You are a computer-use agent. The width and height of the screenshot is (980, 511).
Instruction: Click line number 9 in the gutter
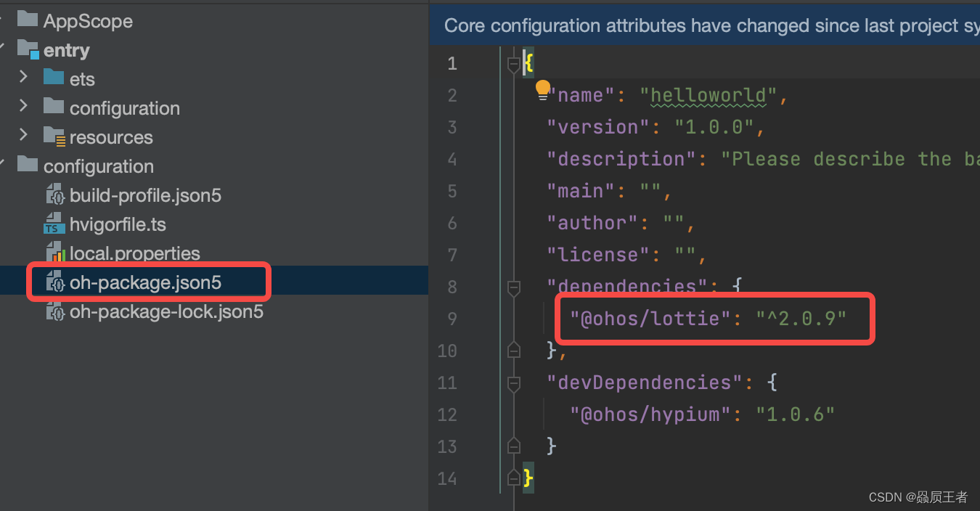coord(452,319)
